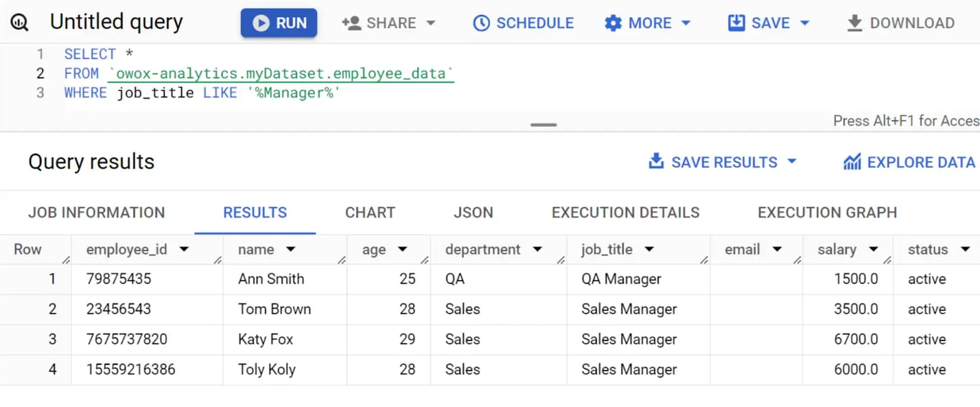Click employee_id value 79875435
This screenshot has width=980, height=407.
pos(118,279)
